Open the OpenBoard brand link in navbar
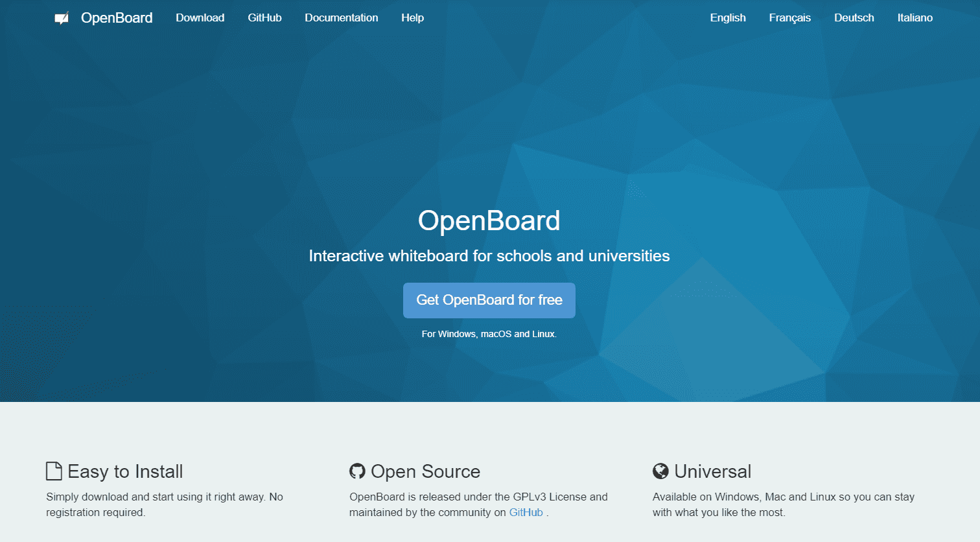 tap(117, 18)
